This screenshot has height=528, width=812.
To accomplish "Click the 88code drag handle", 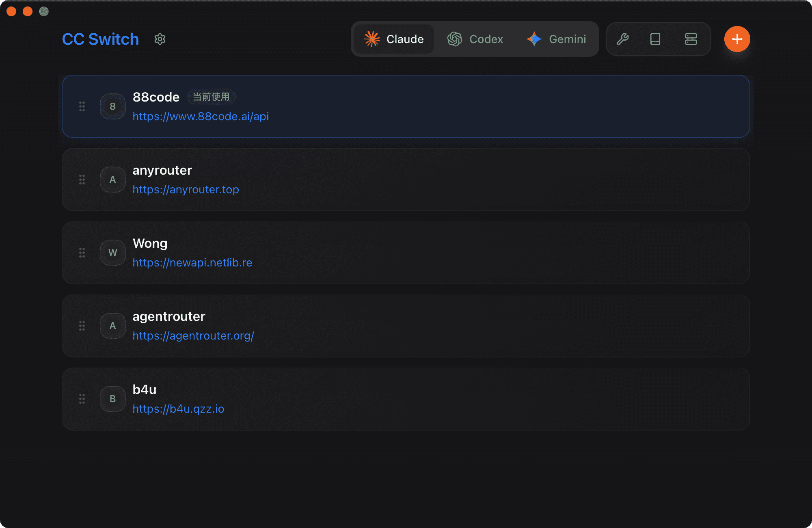I will click(82, 106).
